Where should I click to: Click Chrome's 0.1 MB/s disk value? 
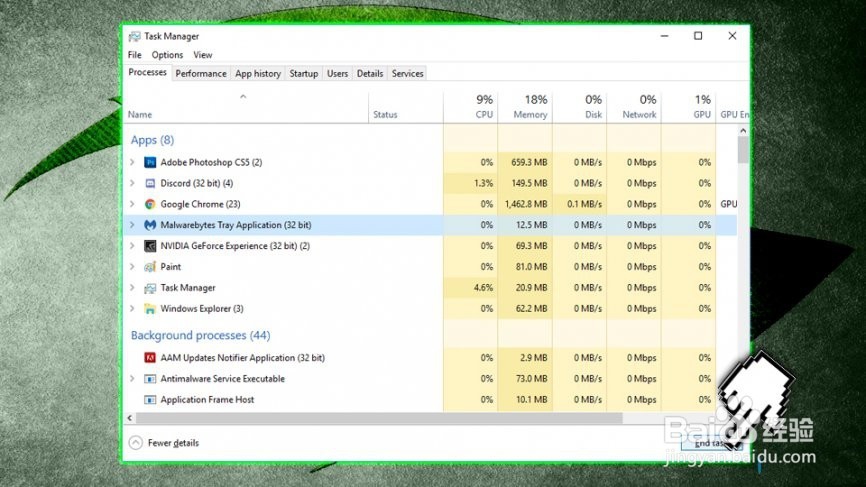pyautogui.click(x=584, y=204)
